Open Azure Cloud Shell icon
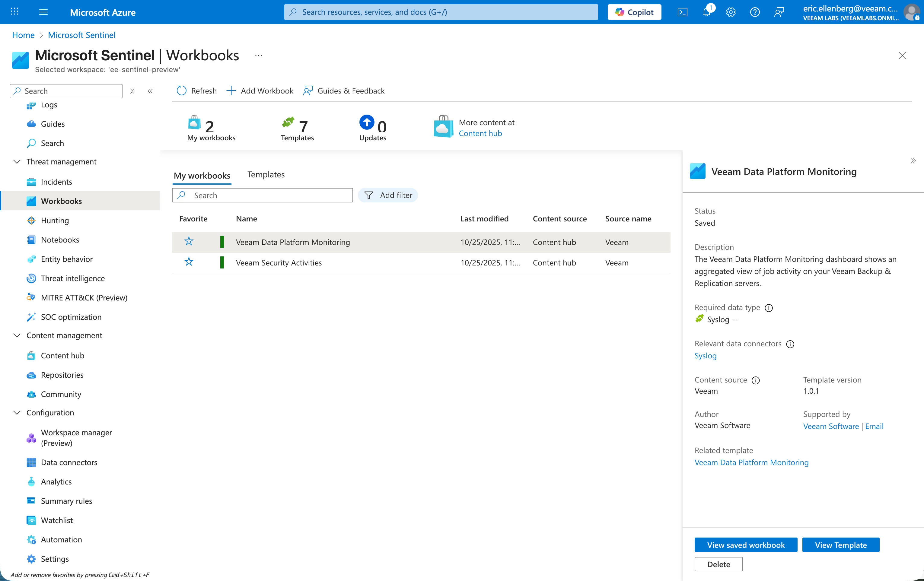This screenshot has height=581, width=924. (x=682, y=12)
